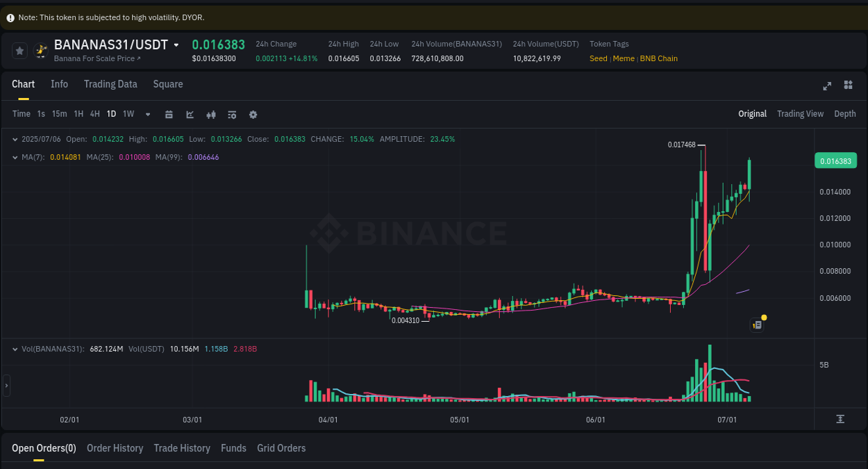Viewport: 868px width, 469px height.
Task: Open chart settings via gear icon
Action: 253,114
